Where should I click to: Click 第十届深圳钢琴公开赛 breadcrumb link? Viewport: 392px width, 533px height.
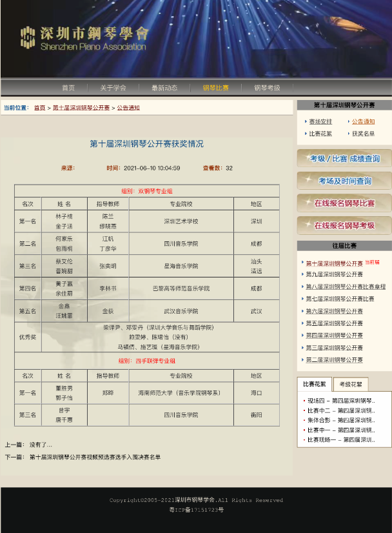(81, 108)
